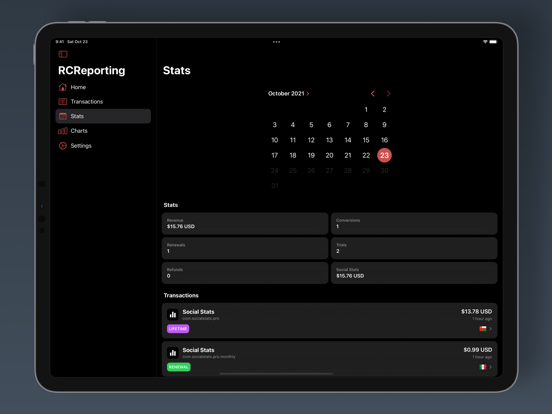Tap the three-dot multitasking control at the top
Viewport: 552px width, 414px height.
tap(276, 42)
